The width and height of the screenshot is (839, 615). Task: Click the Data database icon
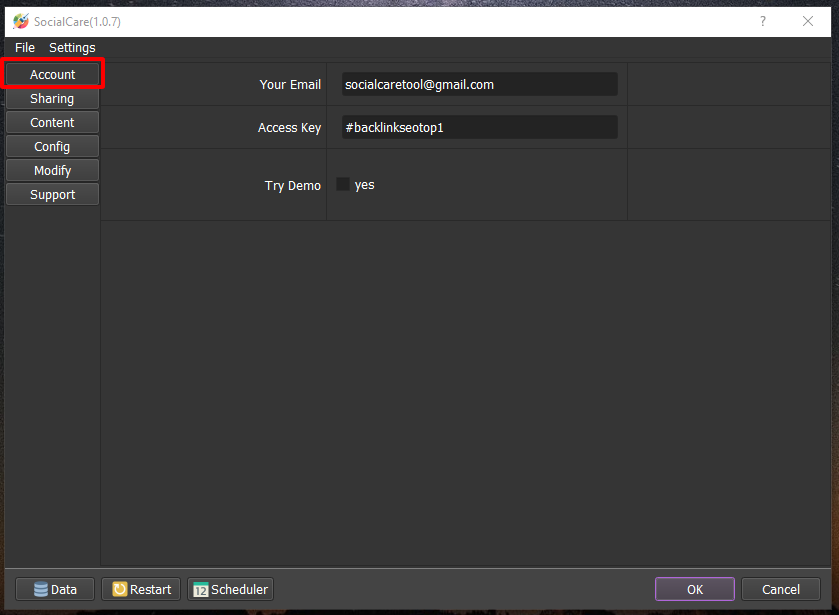tap(41, 589)
